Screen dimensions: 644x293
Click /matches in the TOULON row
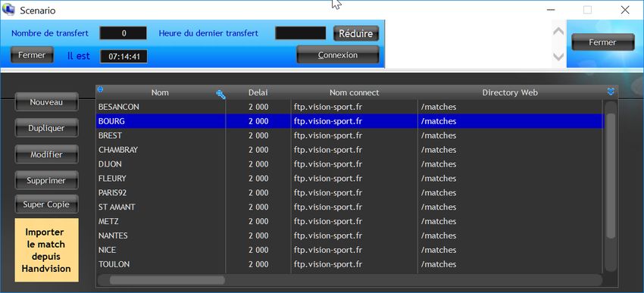(439, 265)
